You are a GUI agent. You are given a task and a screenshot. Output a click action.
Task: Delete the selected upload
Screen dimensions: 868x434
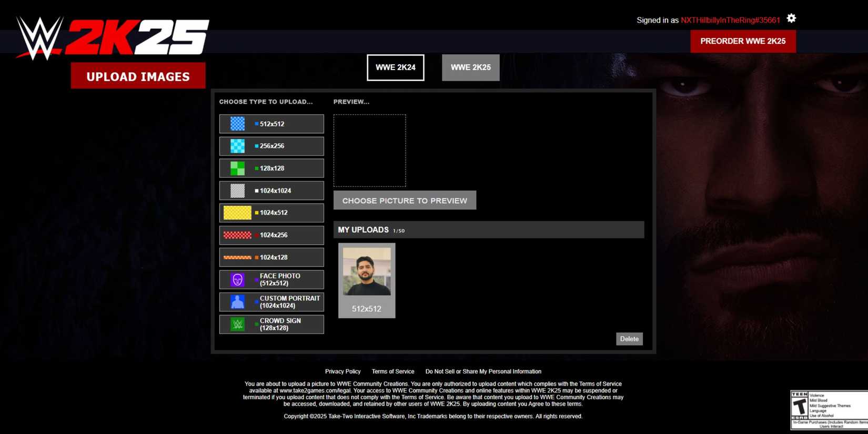[629, 339]
